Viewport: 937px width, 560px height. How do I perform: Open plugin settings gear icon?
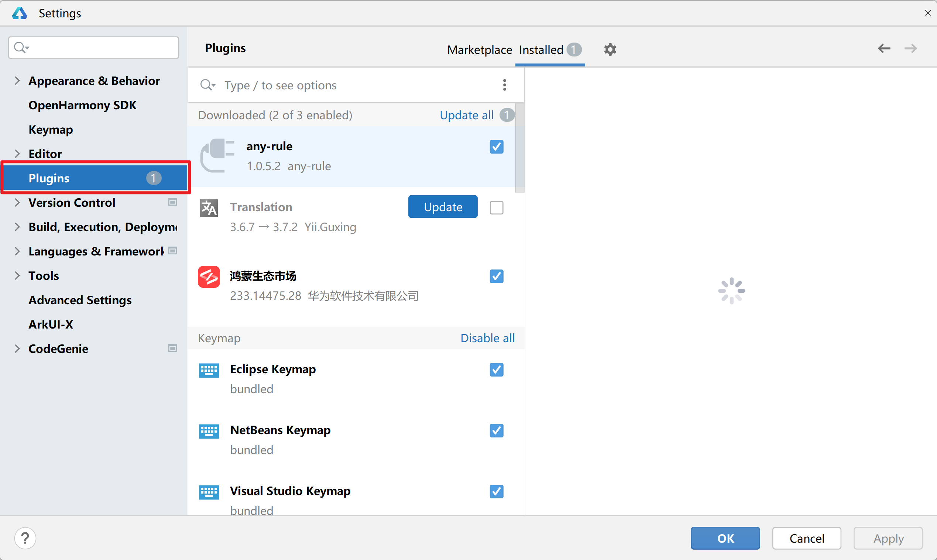point(610,49)
